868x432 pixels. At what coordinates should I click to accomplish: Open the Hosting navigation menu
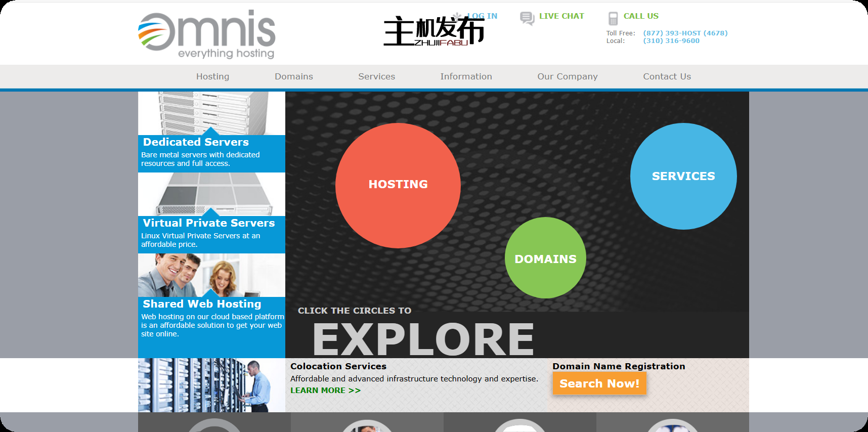pyautogui.click(x=212, y=76)
